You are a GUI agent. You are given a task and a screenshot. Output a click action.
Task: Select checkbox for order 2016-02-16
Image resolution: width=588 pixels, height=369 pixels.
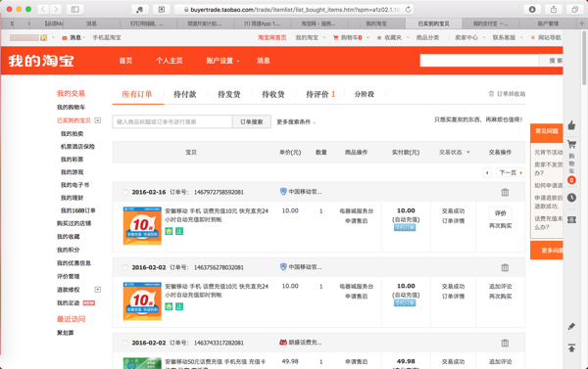click(x=124, y=192)
